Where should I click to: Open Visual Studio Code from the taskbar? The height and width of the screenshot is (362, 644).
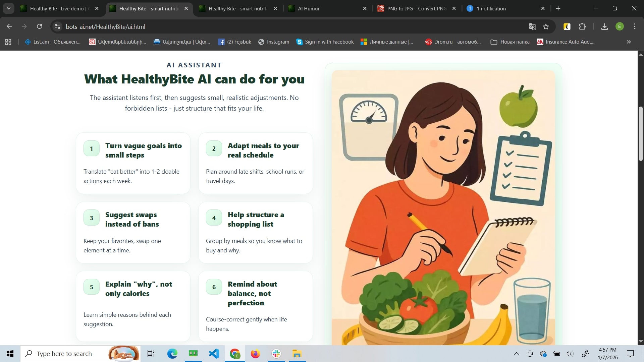tap(214, 354)
